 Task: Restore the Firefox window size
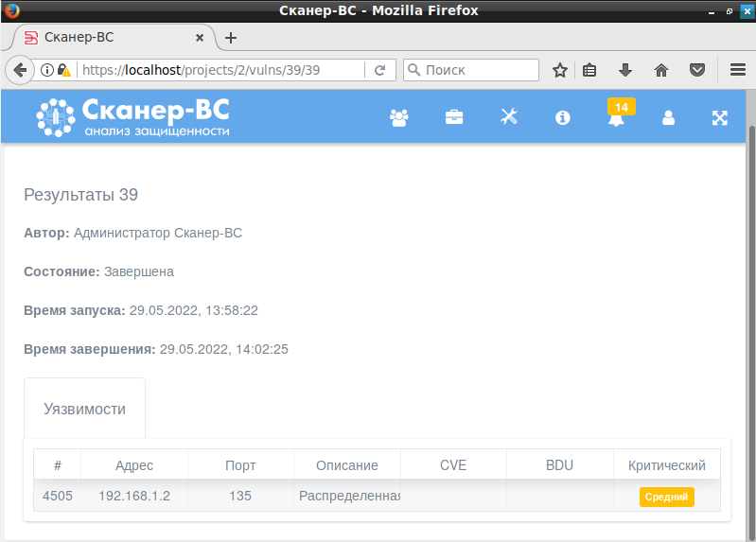(x=729, y=11)
